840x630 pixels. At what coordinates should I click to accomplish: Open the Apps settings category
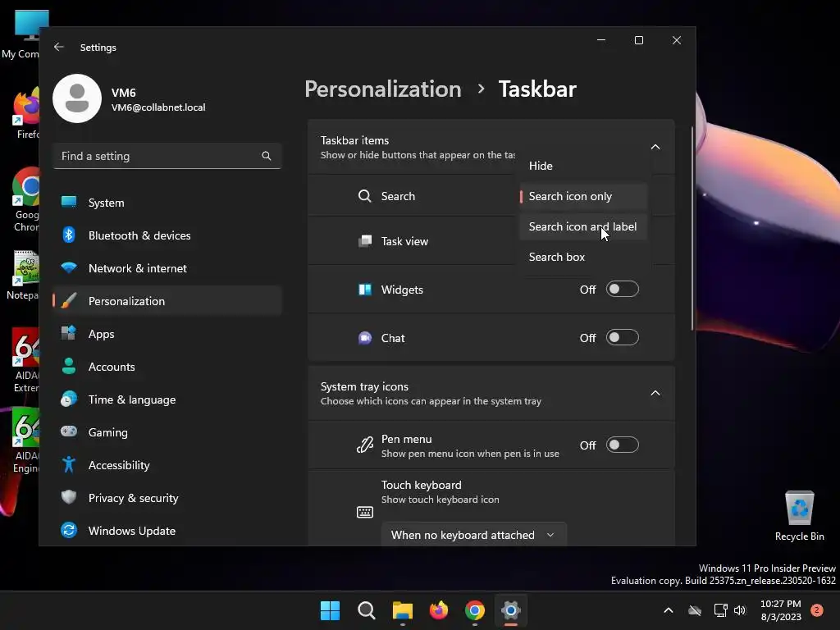click(167, 334)
